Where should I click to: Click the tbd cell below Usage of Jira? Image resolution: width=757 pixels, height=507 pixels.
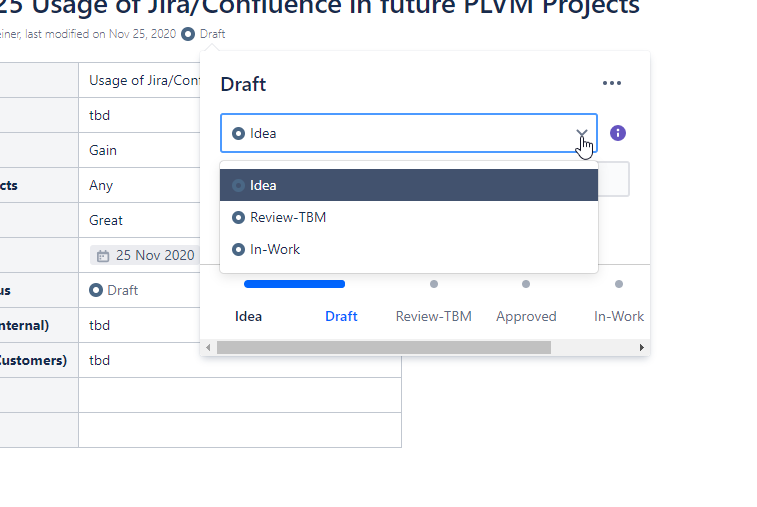(x=139, y=115)
